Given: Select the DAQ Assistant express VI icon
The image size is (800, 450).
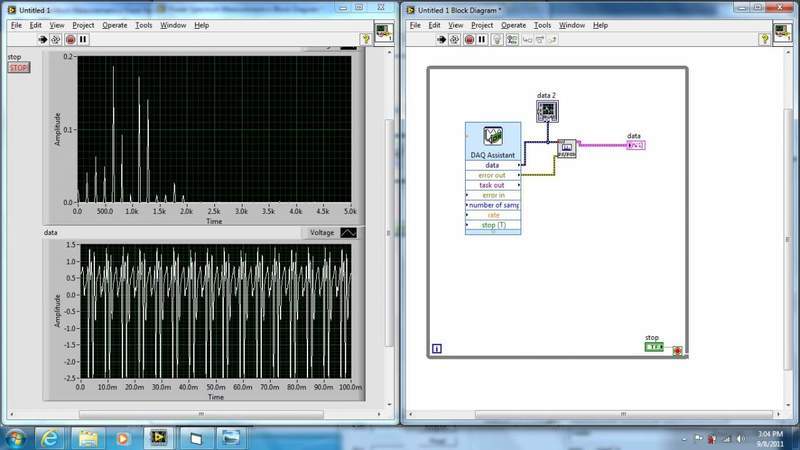Looking at the screenshot, I should pyautogui.click(x=492, y=136).
